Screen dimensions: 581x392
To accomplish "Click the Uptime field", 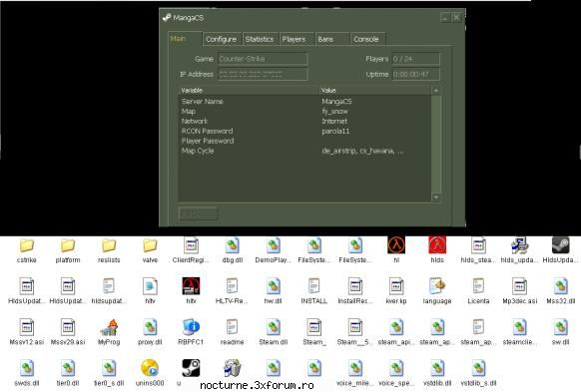I will pos(415,75).
